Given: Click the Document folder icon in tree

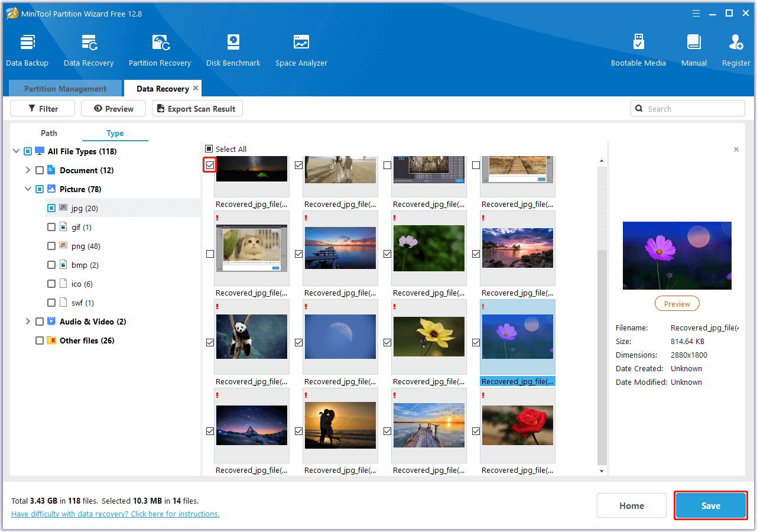Looking at the screenshot, I should tap(51, 170).
